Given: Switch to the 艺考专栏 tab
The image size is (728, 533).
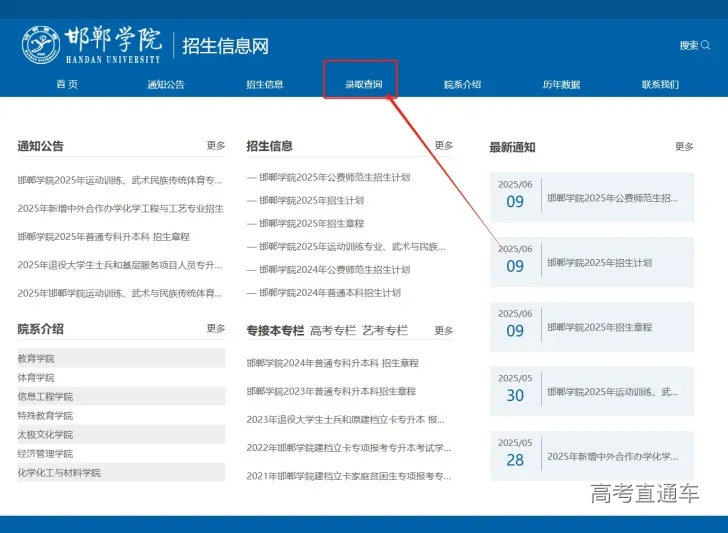Looking at the screenshot, I should 385,331.
